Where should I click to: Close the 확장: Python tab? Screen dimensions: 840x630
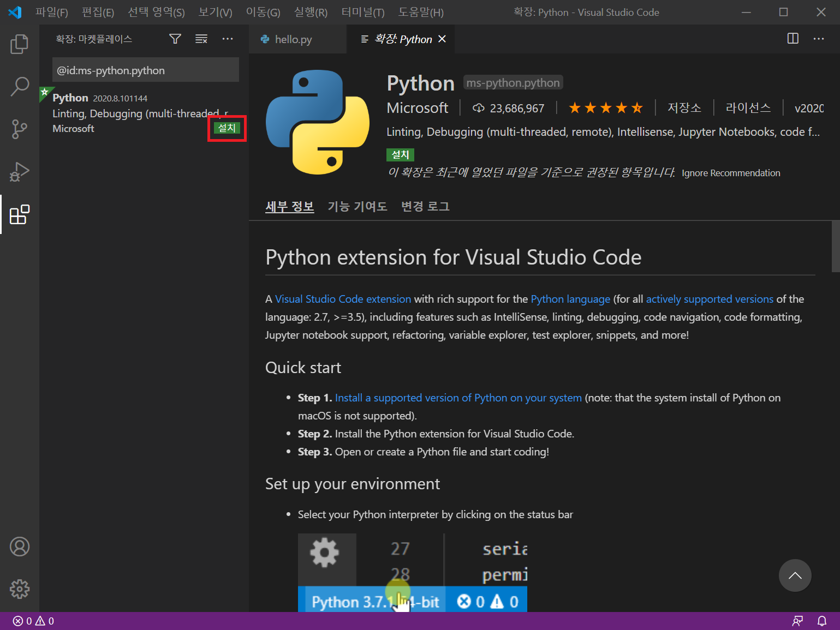[442, 39]
